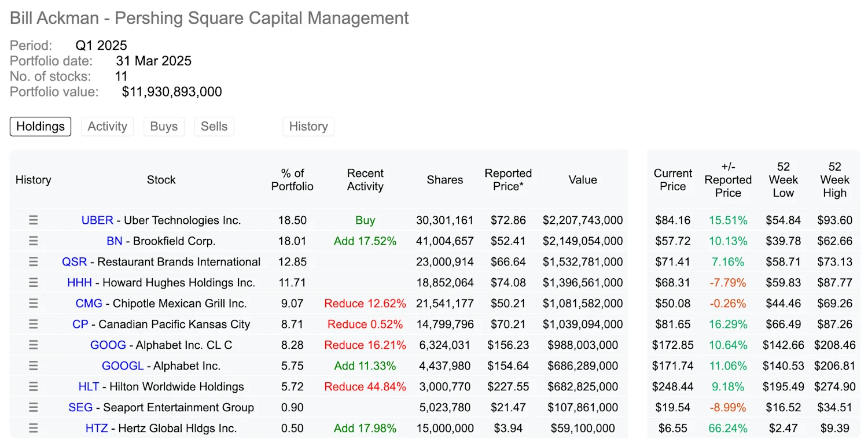The image size is (868, 443).
Task: Click the 66.24% change for Hertz
Action: (x=728, y=429)
